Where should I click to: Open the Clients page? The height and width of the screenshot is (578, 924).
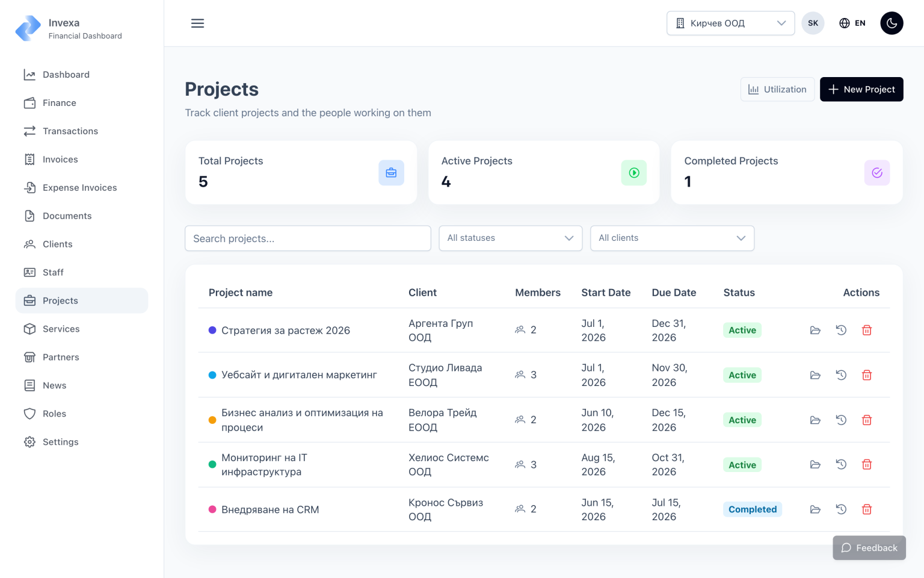tap(82, 244)
